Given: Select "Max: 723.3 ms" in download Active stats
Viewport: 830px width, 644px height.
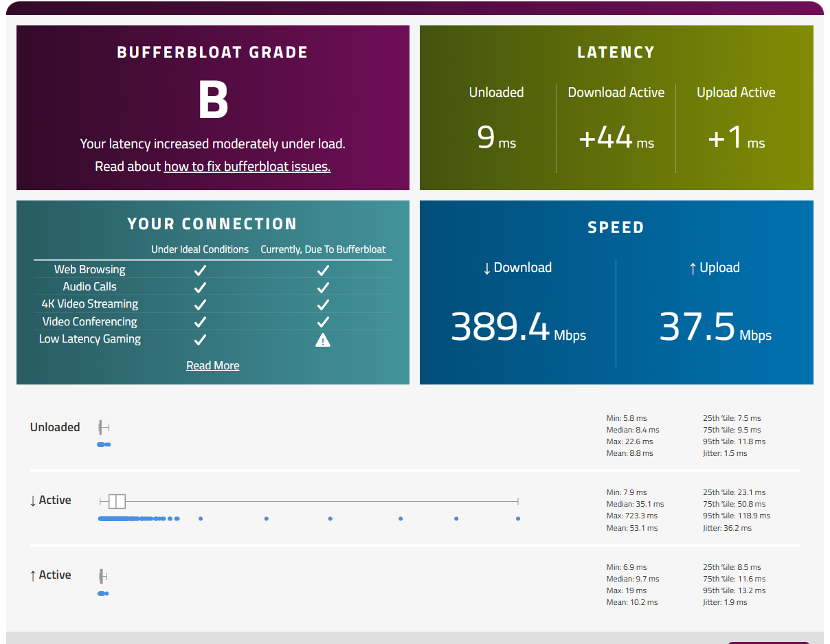Looking at the screenshot, I should [632, 516].
